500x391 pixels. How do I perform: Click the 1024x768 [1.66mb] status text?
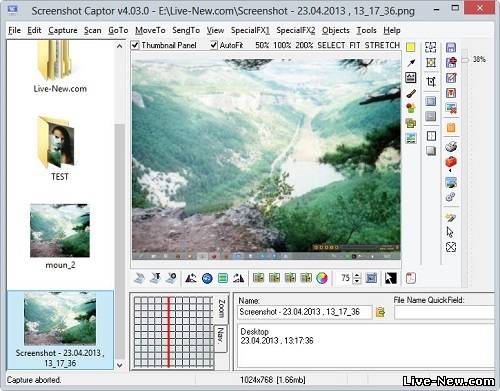tap(273, 380)
